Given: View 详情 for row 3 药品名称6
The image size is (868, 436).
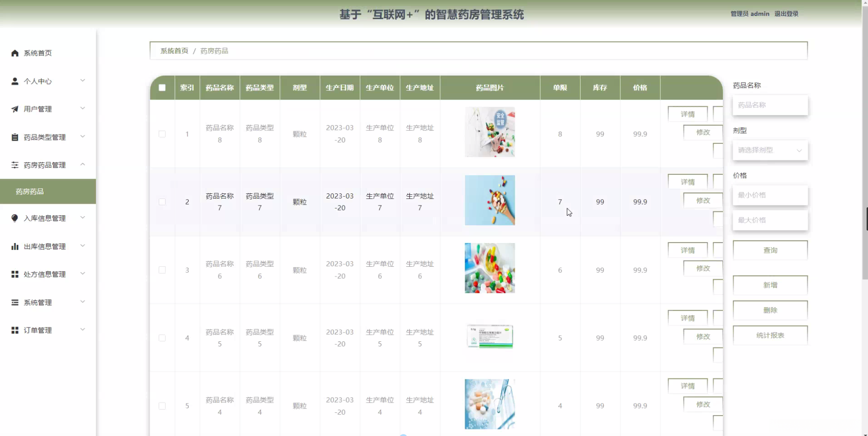Looking at the screenshot, I should click(x=688, y=250).
